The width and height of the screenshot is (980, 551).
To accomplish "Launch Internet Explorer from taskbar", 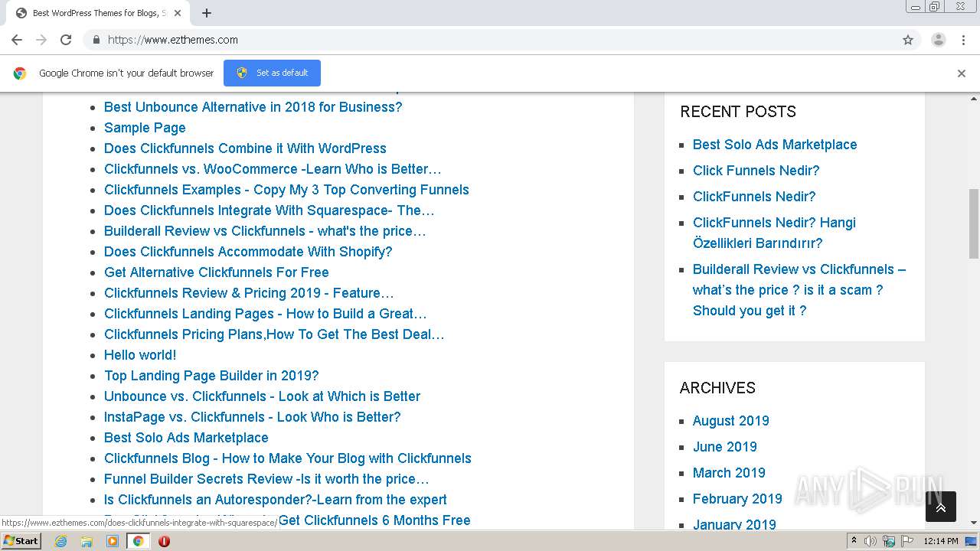I will [x=60, y=541].
